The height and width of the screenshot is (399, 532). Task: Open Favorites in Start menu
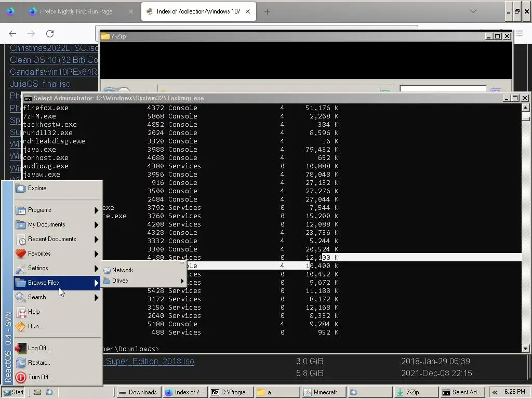pyautogui.click(x=58, y=254)
